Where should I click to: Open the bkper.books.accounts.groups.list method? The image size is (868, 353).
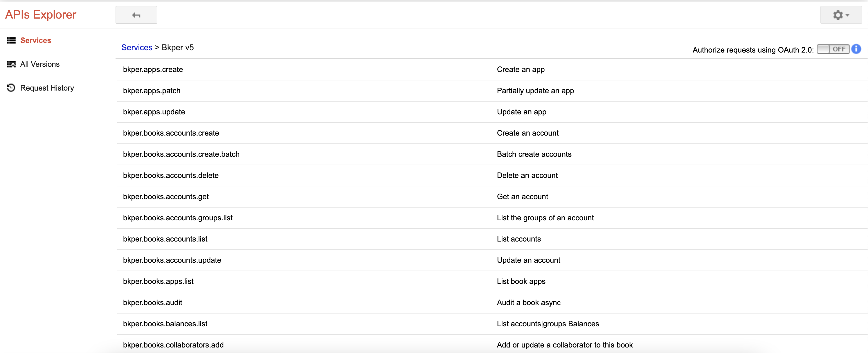pyautogui.click(x=178, y=218)
